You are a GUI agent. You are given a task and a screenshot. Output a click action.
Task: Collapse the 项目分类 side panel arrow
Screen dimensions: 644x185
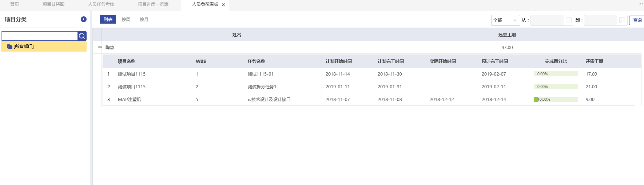[x=84, y=20]
